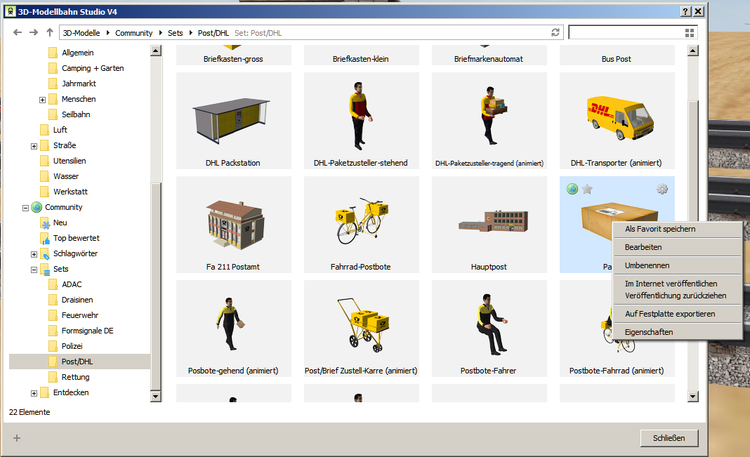
Task: Open the Rettung set folder
Action: 75,377
